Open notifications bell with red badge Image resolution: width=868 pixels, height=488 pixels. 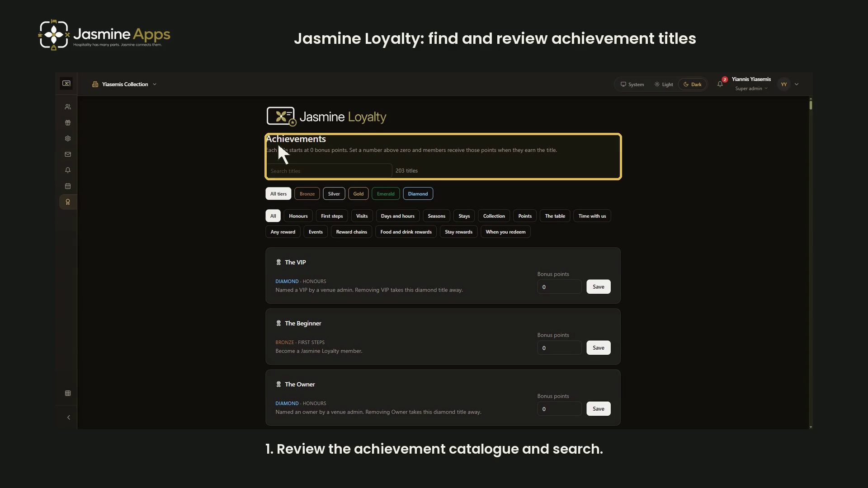720,84
